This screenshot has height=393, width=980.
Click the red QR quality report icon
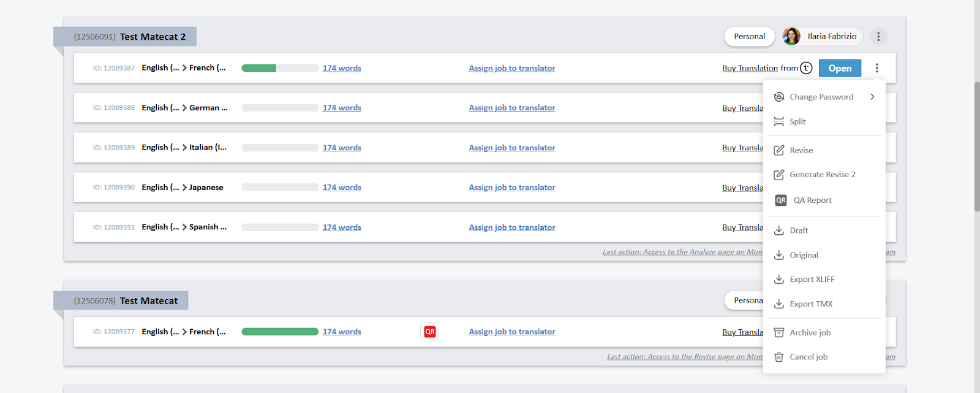click(x=429, y=332)
